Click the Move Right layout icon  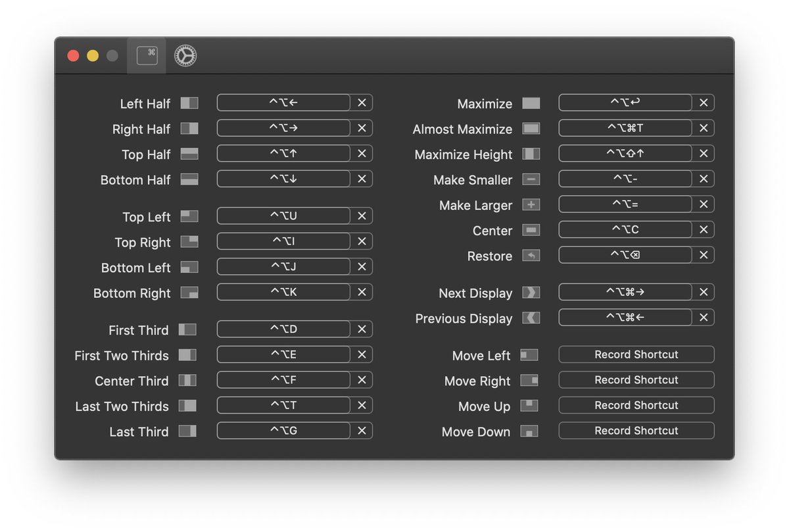point(529,380)
